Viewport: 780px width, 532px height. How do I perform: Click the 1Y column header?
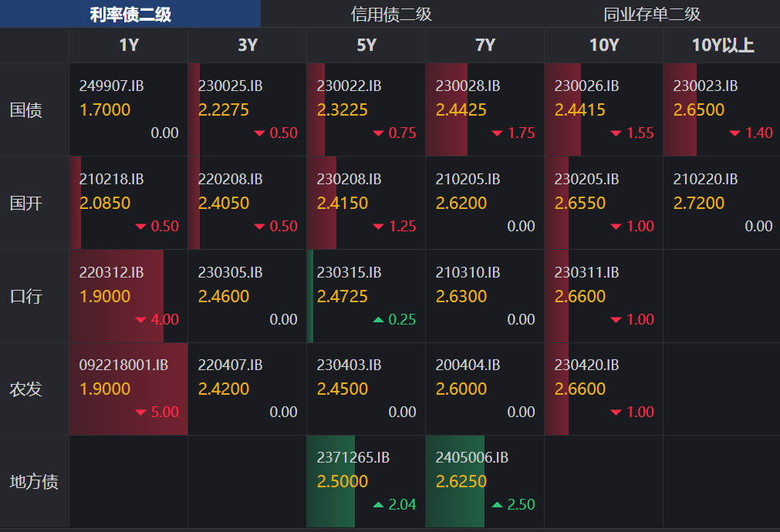click(x=129, y=45)
